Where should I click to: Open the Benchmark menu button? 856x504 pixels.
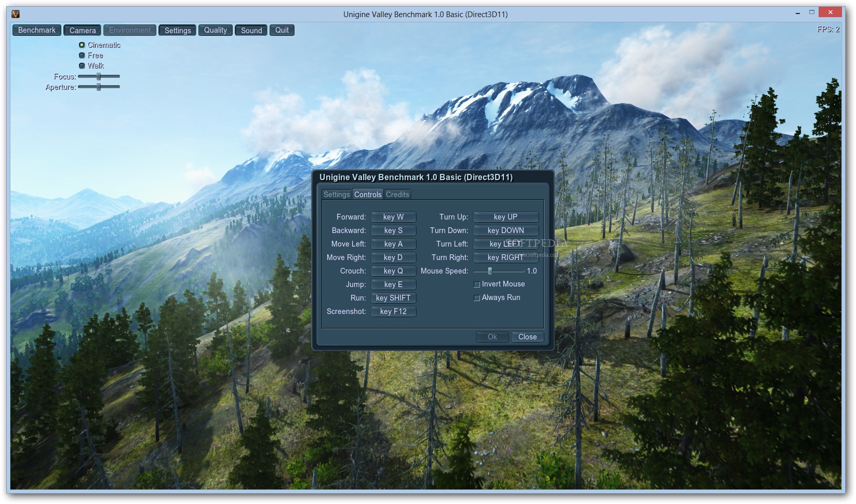point(37,30)
